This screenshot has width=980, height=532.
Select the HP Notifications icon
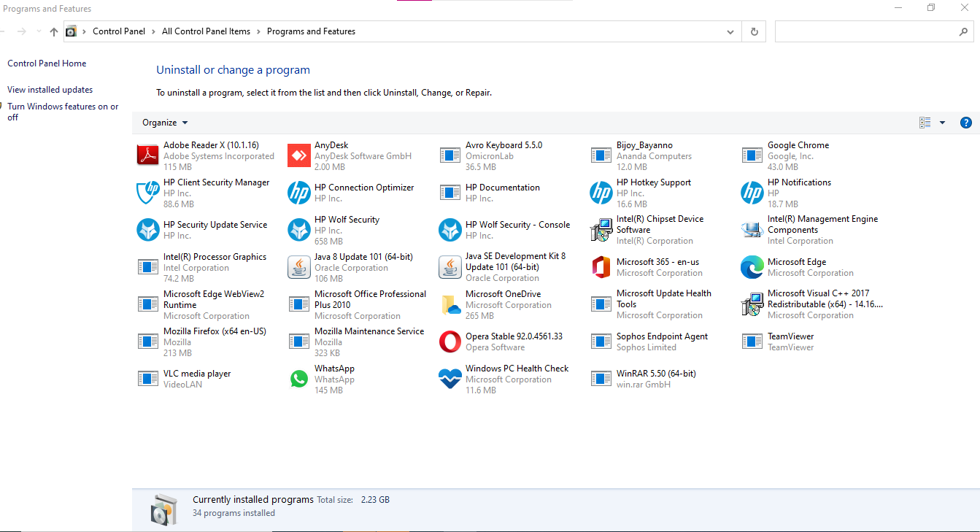[x=752, y=193]
